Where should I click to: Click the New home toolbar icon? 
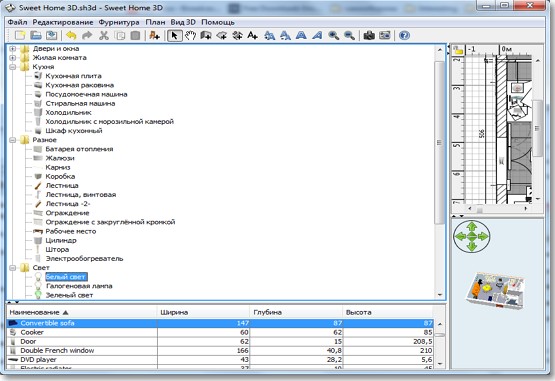[x=20, y=35]
